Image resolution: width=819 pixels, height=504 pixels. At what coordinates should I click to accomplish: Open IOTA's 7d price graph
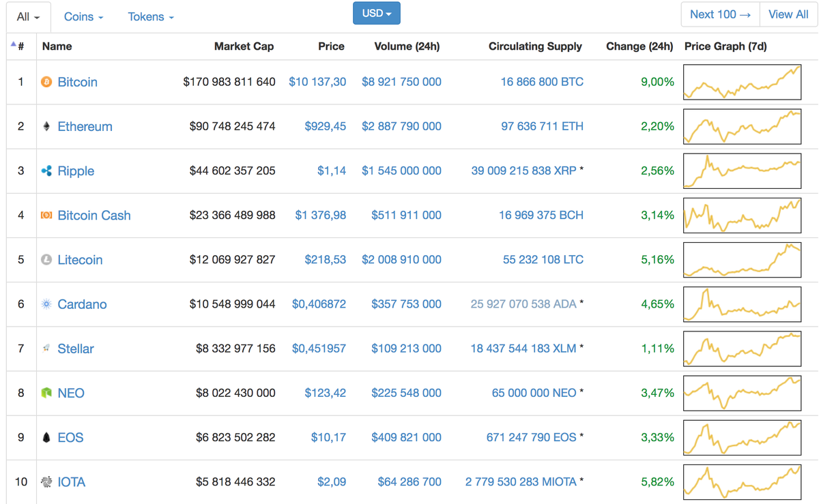[743, 482]
